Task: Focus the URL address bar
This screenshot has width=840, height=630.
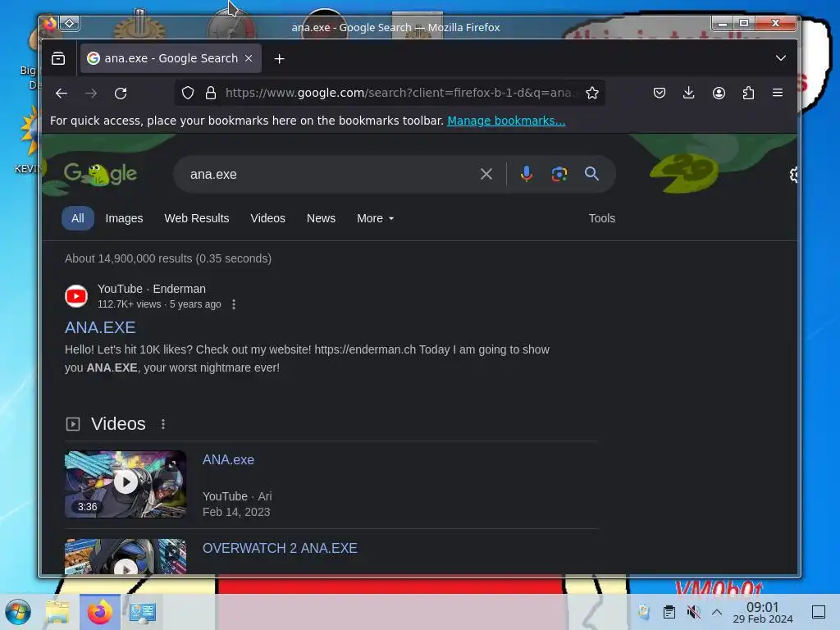Action: (398, 93)
